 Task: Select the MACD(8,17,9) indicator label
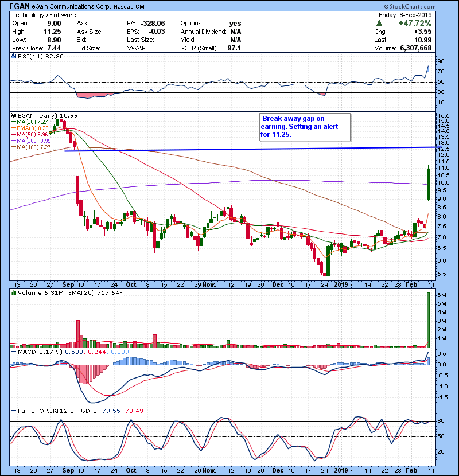40,352
